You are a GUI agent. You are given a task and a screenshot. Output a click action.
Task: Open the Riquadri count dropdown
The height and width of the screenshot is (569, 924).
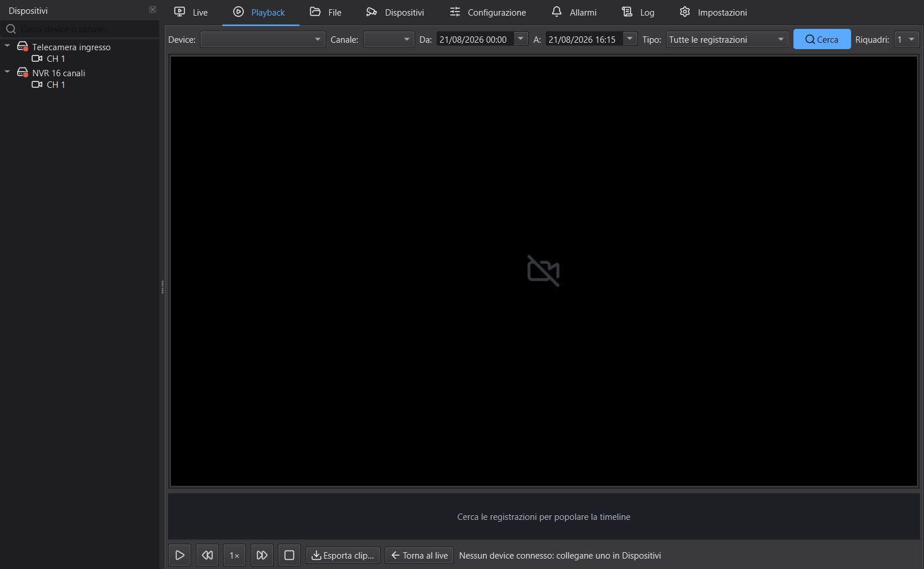click(907, 39)
